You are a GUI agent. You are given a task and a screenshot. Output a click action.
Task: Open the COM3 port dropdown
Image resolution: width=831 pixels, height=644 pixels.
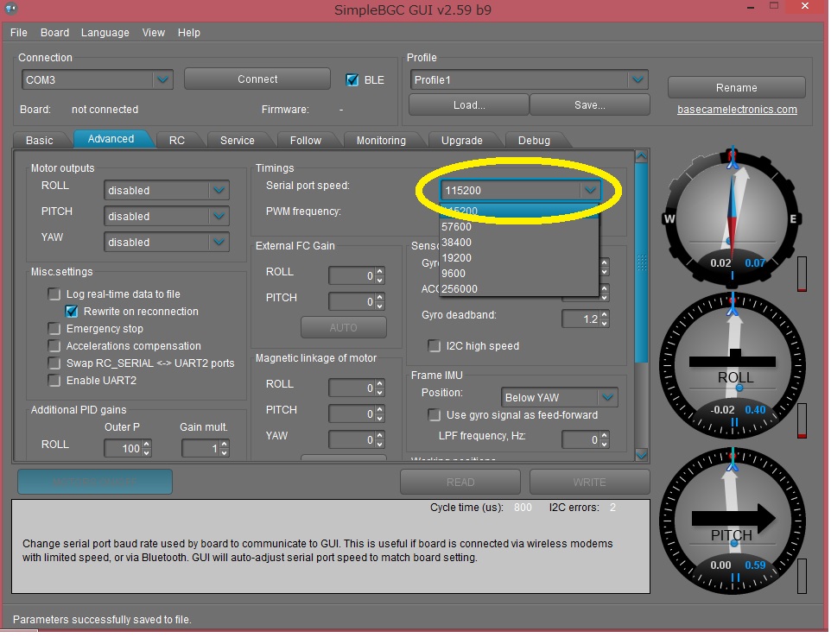coord(162,80)
